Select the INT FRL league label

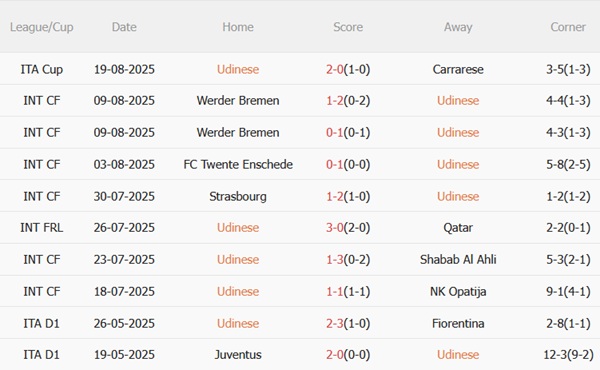pyautogui.click(x=41, y=228)
